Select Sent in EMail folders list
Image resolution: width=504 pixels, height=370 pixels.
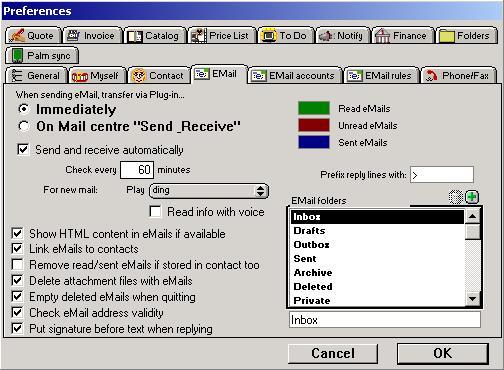(x=377, y=259)
